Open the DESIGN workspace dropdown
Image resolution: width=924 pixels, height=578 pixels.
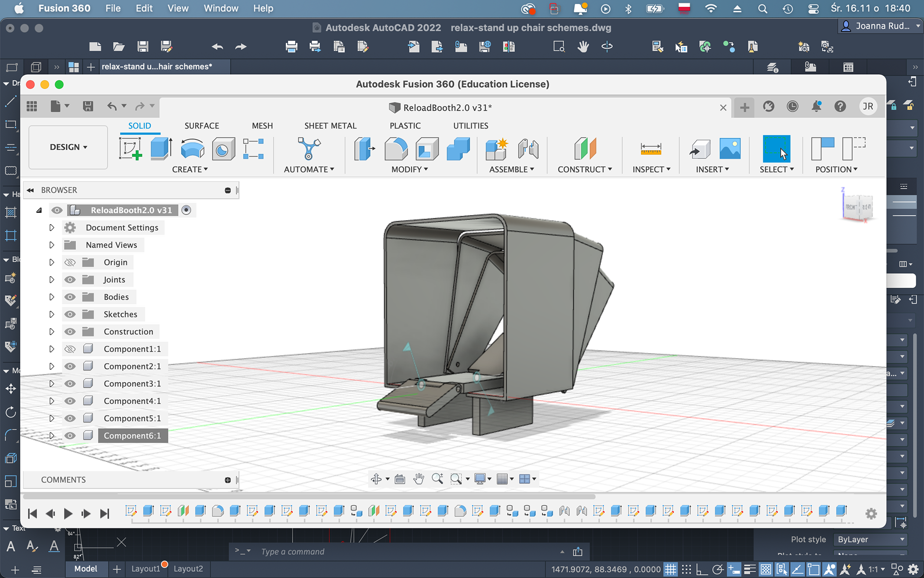click(68, 147)
